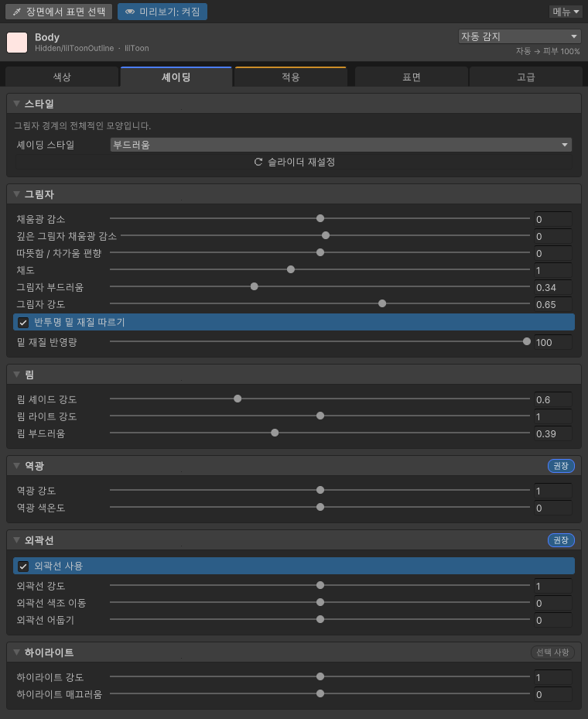The image size is (588, 719).
Task: Click the 하이라이트 매끄러움 slider handle
Action: (x=320, y=693)
